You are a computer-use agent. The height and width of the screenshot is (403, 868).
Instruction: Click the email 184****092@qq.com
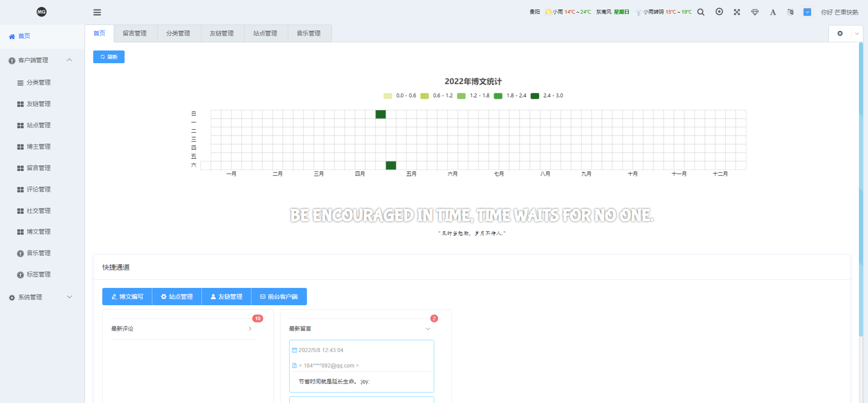pos(329,366)
